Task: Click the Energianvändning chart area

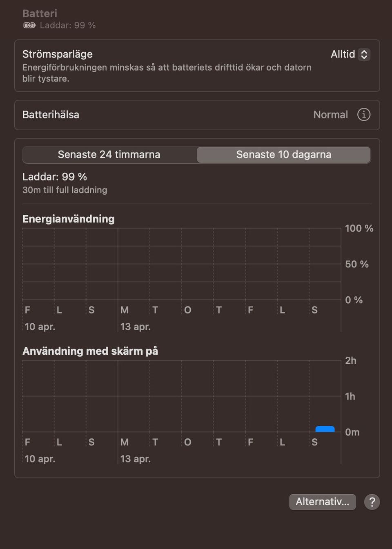Action: tap(181, 264)
